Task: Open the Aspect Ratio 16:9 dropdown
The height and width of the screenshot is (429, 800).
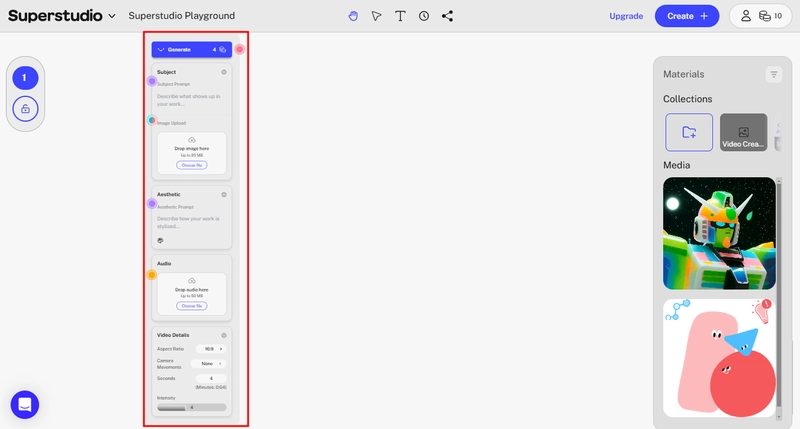Action: click(x=211, y=349)
